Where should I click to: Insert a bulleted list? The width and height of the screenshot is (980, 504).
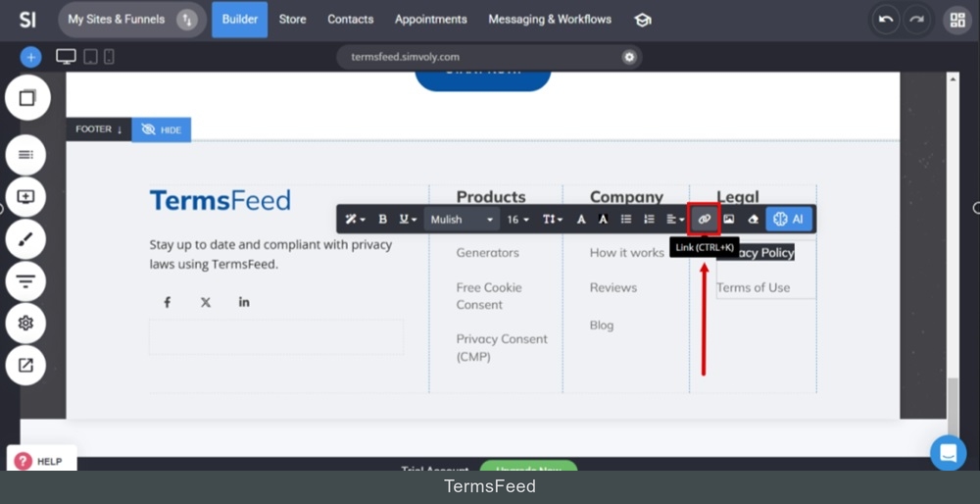click(625, 220)
